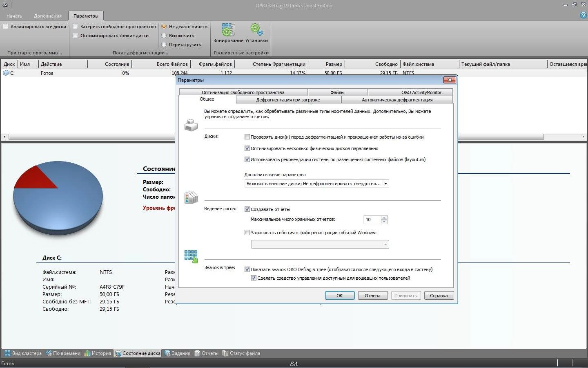The width and height of the screenshot is (588, 368).
Task: Click the stored reports number field
Action: (372, 220)
